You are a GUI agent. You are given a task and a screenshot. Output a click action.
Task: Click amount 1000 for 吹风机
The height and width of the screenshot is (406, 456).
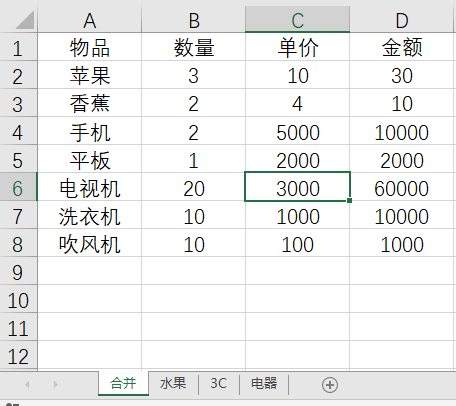point(402,243)
